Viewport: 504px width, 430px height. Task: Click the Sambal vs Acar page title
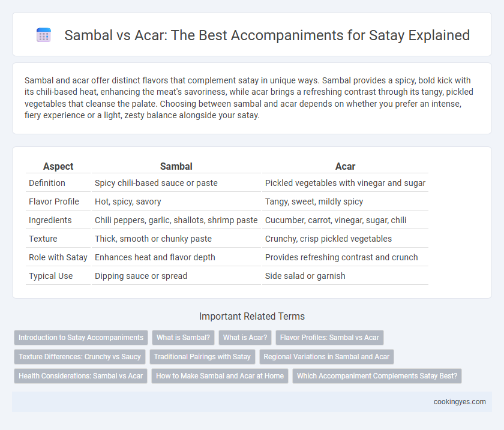pos(267,35)
